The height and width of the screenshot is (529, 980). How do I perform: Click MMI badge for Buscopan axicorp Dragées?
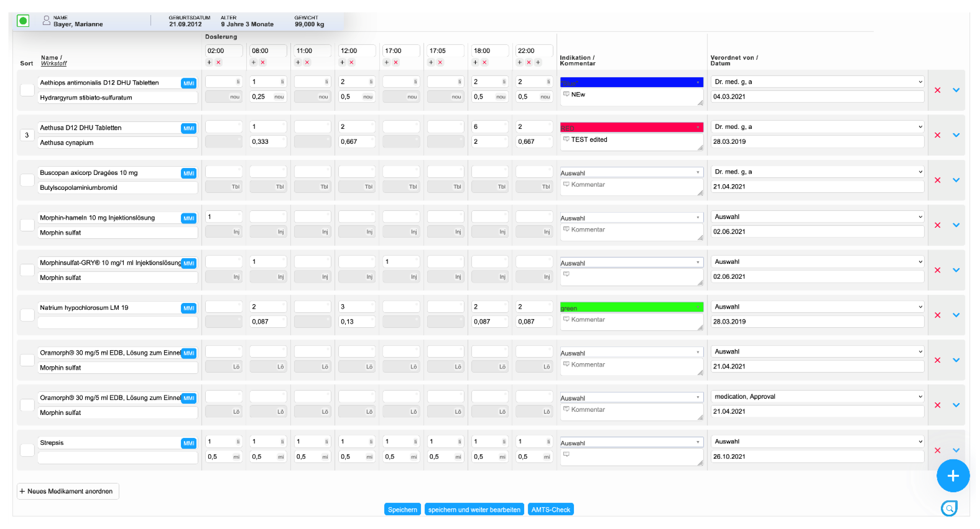coord(188,173)
